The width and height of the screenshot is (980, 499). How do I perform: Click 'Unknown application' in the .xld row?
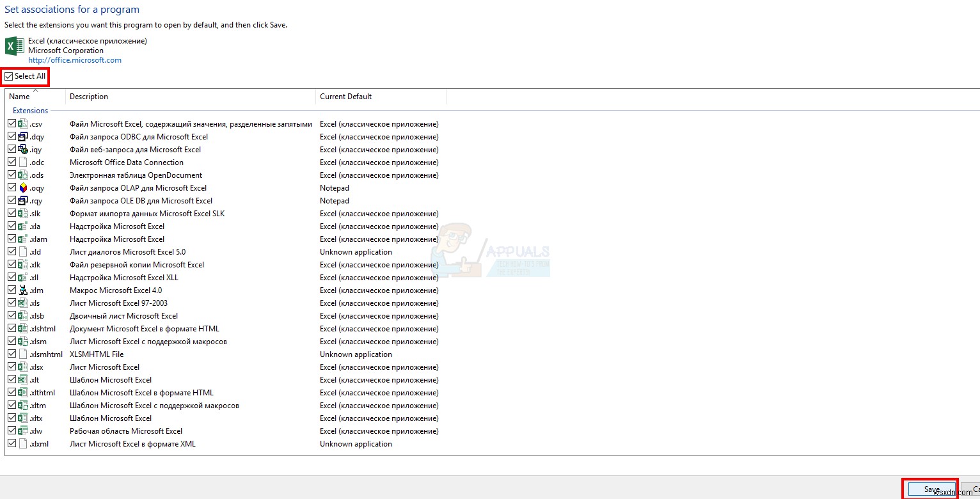click(x=356, y=252)
